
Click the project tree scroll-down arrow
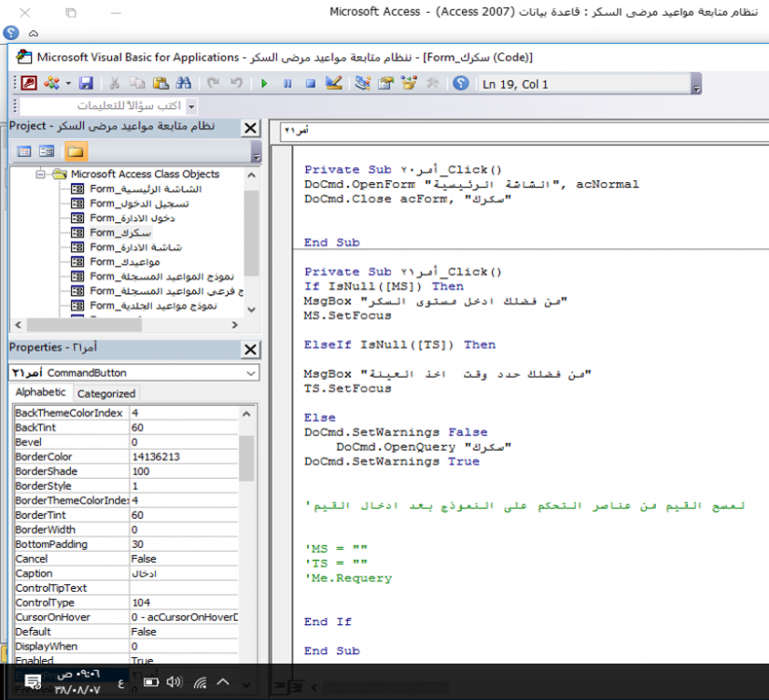[x=252, y=310]
